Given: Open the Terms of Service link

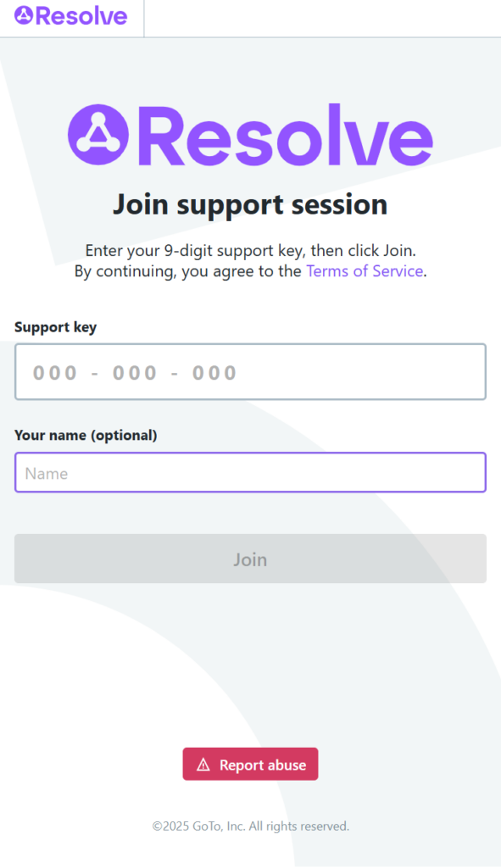Looking at the screenshot, I should click(365, 271).
